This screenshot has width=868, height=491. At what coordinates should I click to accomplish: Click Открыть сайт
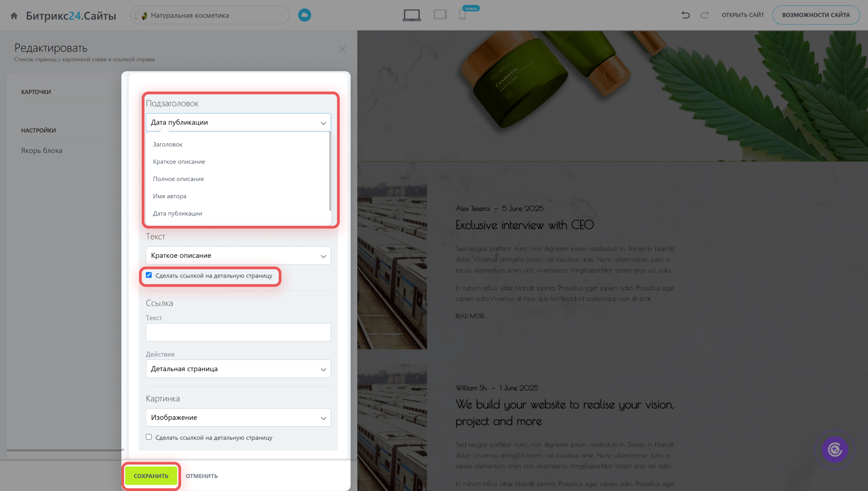743,15
